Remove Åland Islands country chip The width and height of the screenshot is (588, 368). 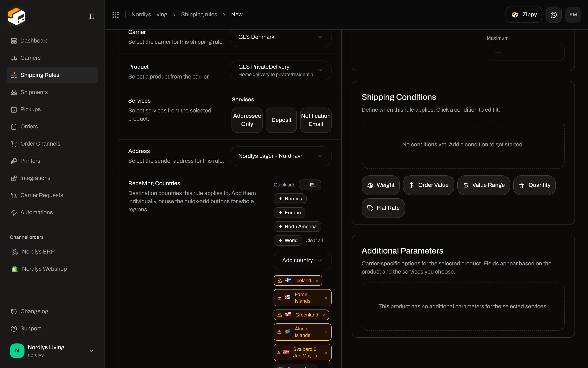[326, 332]
